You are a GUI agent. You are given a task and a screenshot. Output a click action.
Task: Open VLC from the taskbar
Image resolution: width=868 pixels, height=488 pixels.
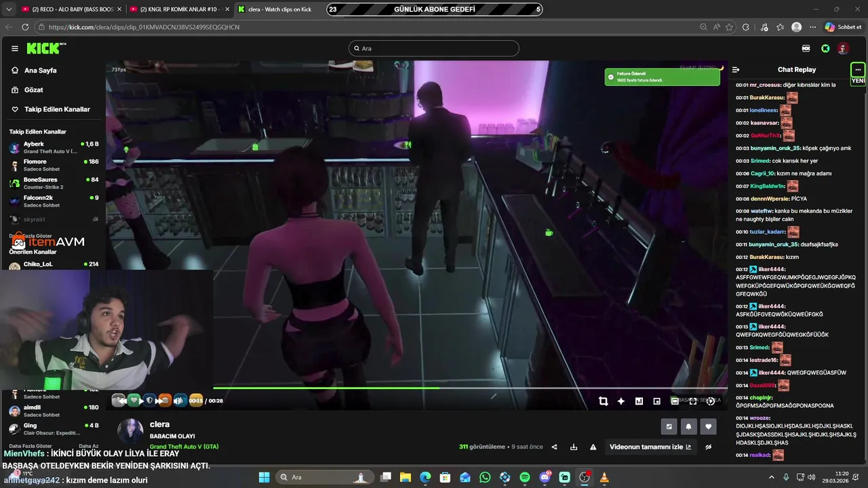click(x=604, y=477)
